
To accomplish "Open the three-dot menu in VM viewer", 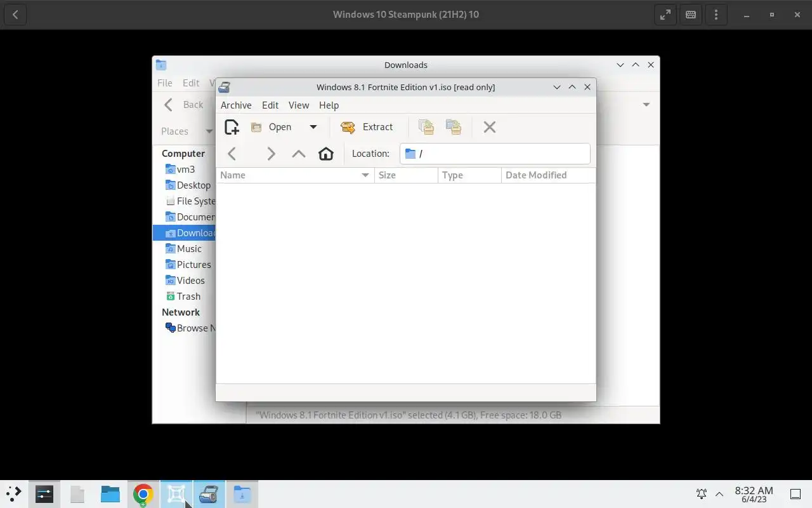I will tap(716, 15).
